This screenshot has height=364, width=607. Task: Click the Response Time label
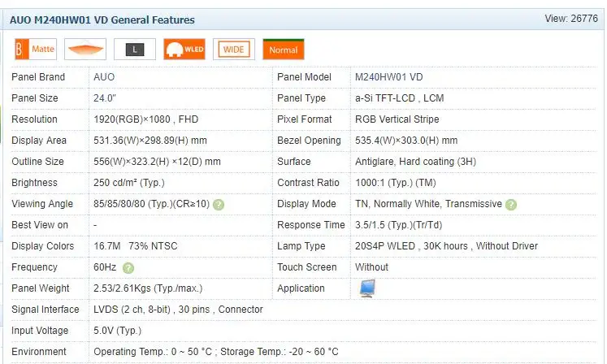click(x=310, y=225)
